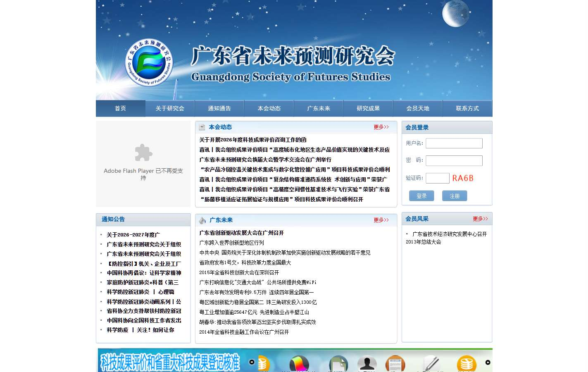Image resolution: width=588 pixels, height=372 pixels.
Task: Click the Flash plugin puzzle-piece icon
Action: (x=143, y=153)
